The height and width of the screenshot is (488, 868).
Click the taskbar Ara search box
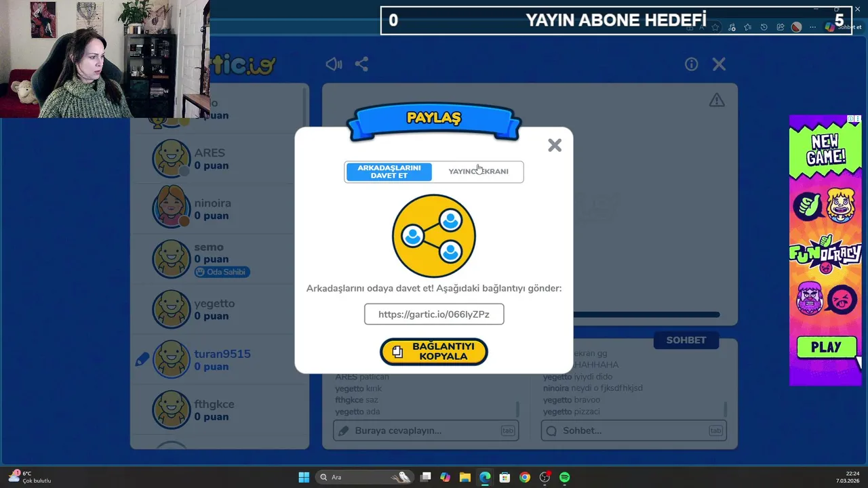365,477
